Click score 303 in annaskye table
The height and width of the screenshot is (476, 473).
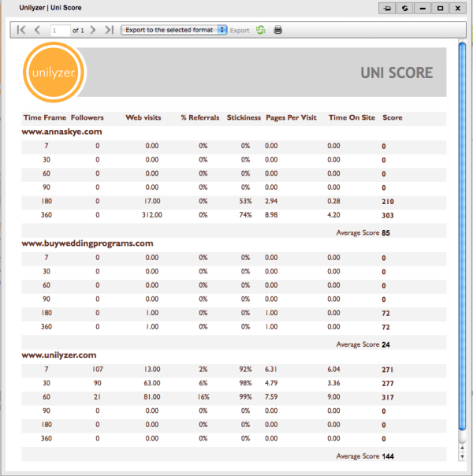pyautogui.click(x=388, y=215)
